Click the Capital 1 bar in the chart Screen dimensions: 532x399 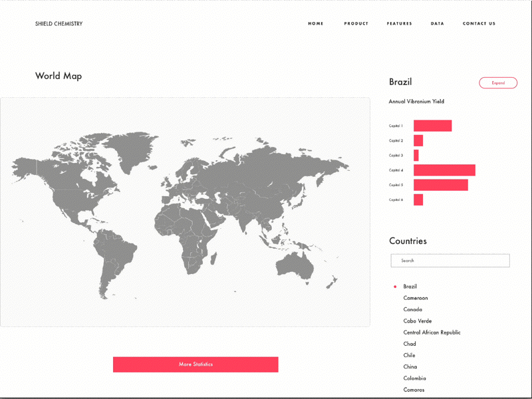(x=432, y=125)
